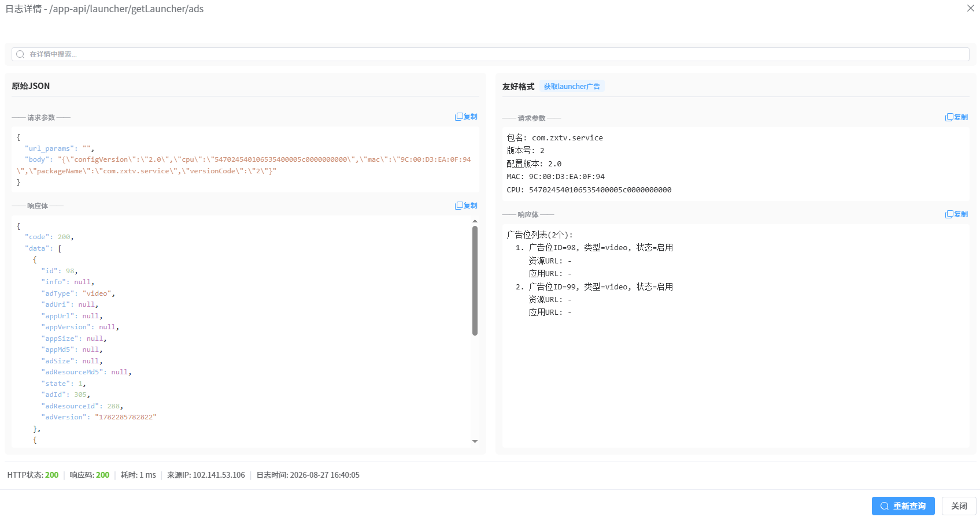Click the 耗时: 1 ms status
Viewport: 980px width, 517px height.
pos(138,475)
